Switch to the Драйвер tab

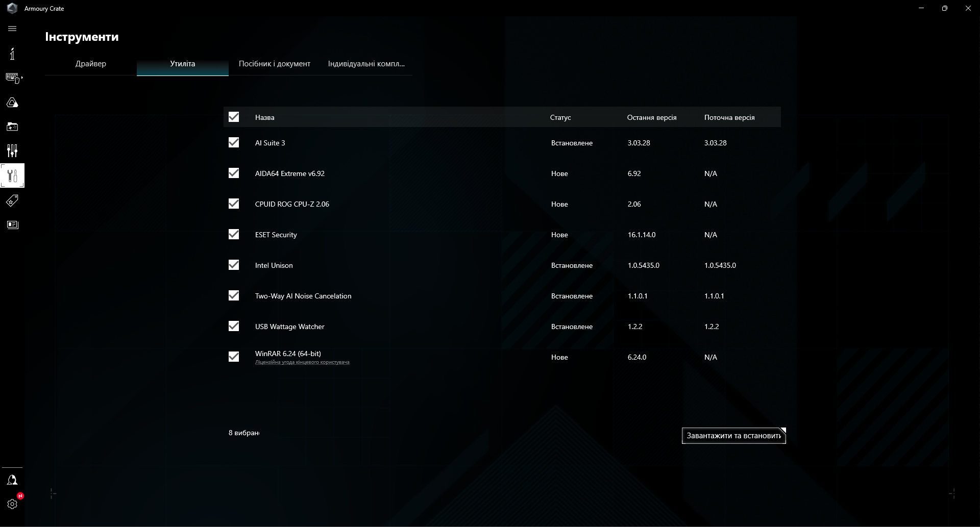(91, 64)
